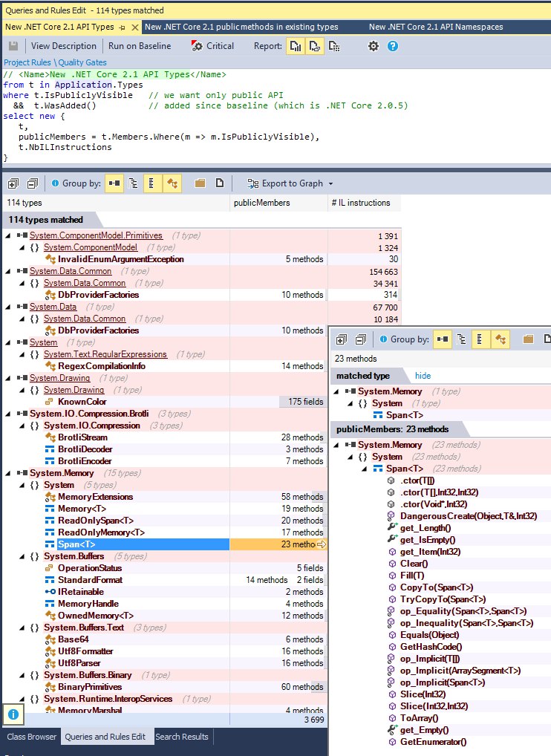
Task: Toggle group by assembly in main results toolbar
Action: [114, 183]
